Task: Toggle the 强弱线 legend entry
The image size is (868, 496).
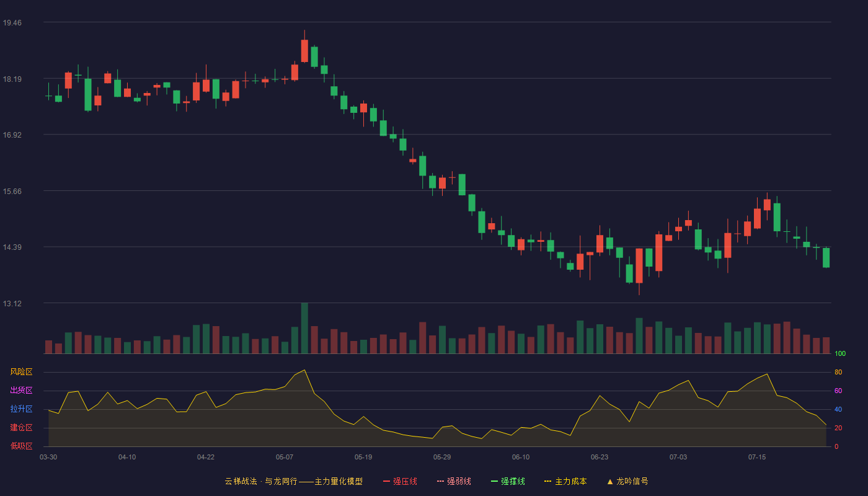Action: coord(454,481)
